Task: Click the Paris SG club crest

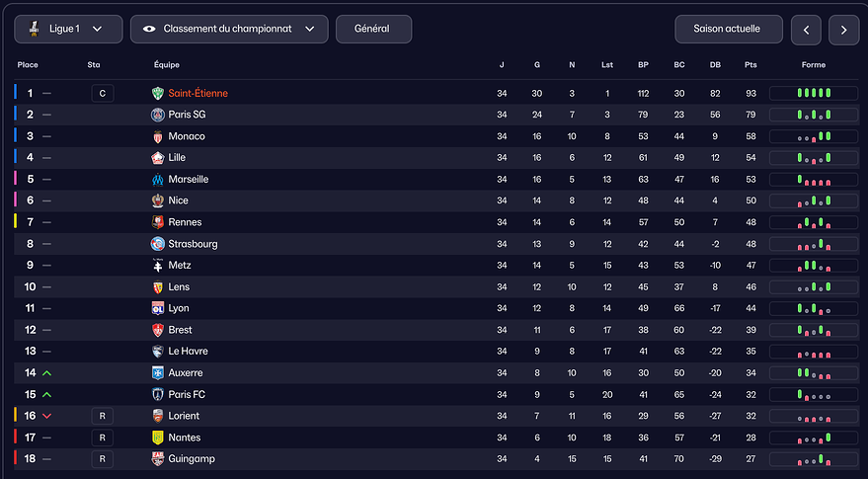Action: pos(158,115)
